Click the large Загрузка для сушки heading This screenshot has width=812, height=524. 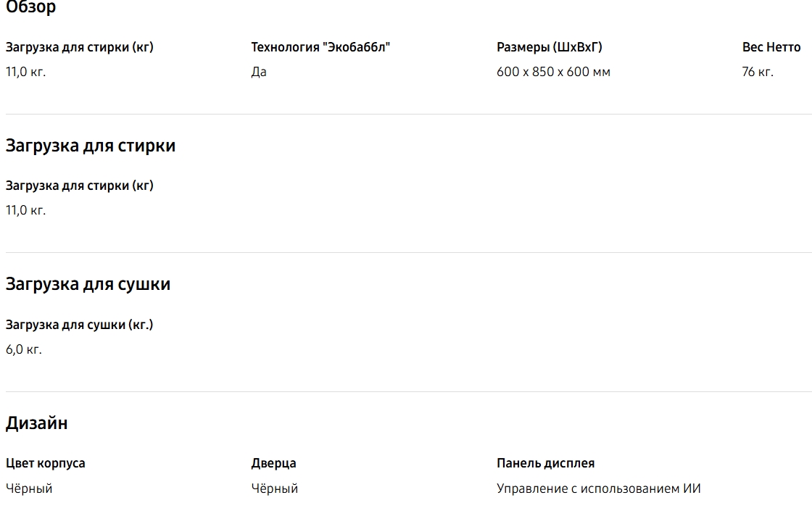[88, 284]
